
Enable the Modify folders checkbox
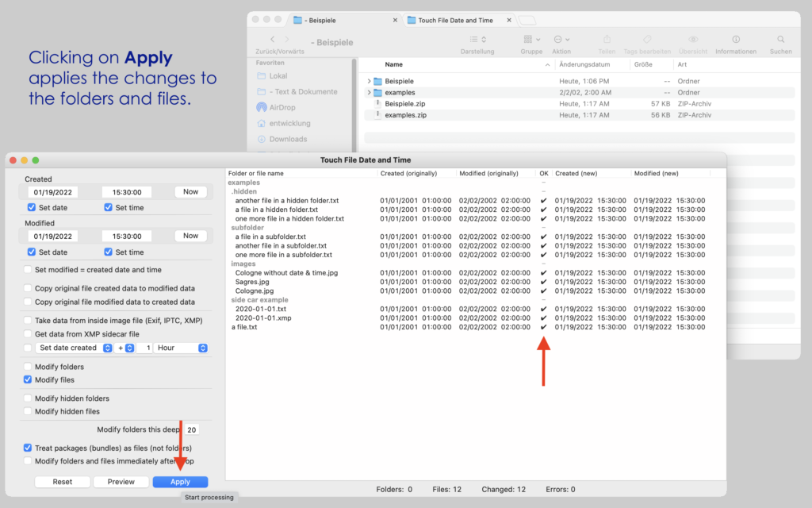pyautogui.click(x=28, y=367)
